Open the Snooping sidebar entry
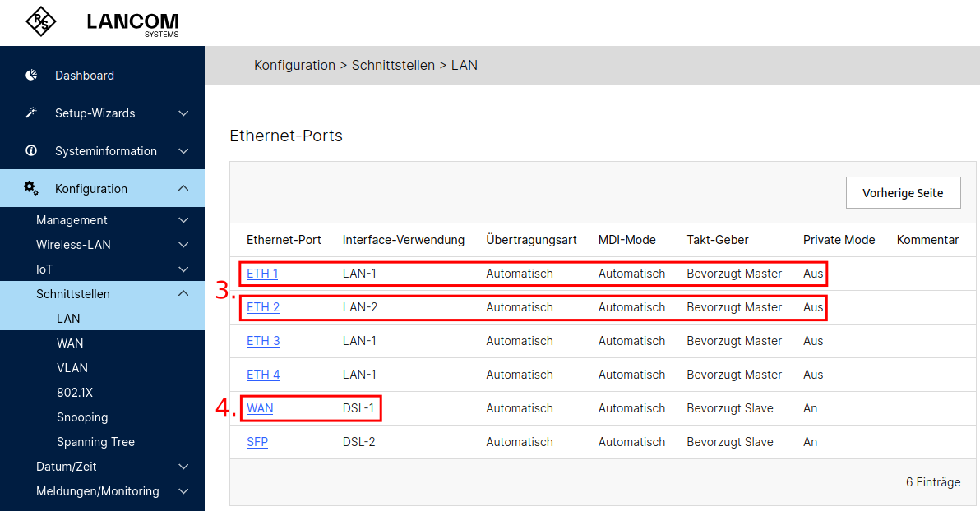The image size is (980, 511). click(82, 417)
